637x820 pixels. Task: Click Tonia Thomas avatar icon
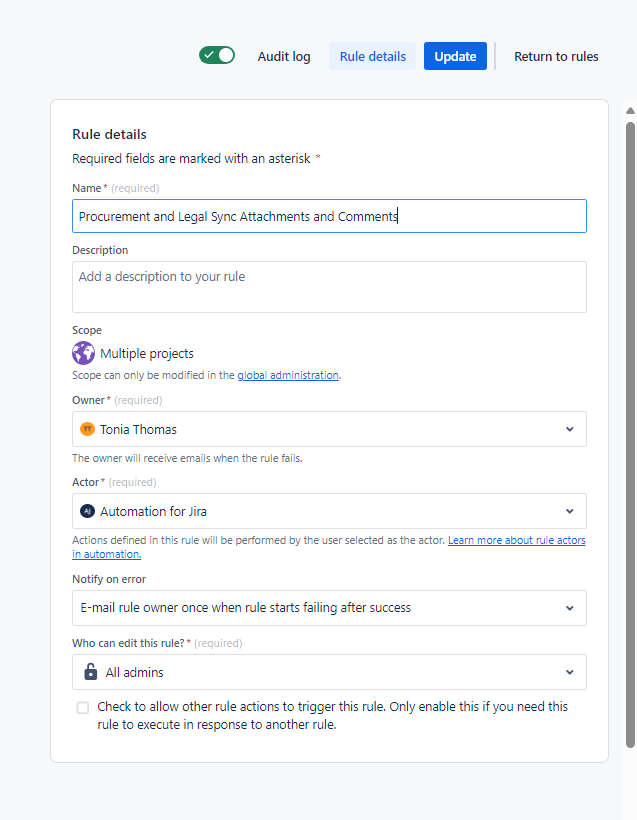click(x=87, y=429)
